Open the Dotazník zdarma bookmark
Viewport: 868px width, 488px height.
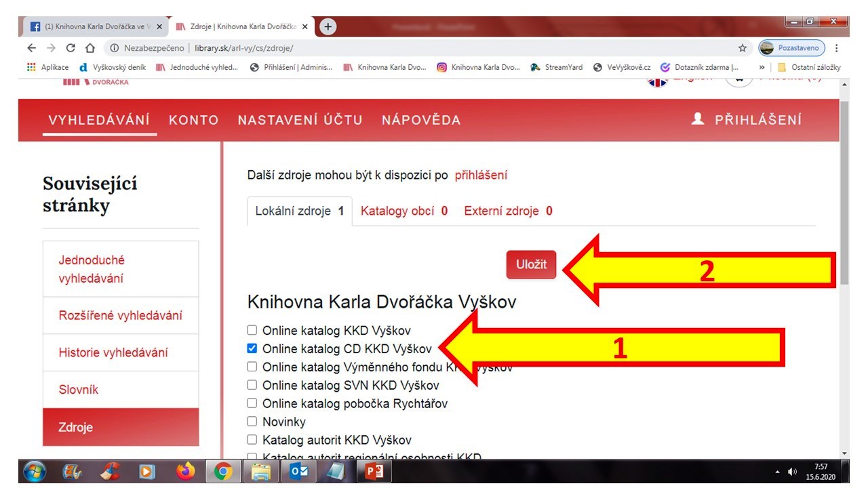(700, 67)
